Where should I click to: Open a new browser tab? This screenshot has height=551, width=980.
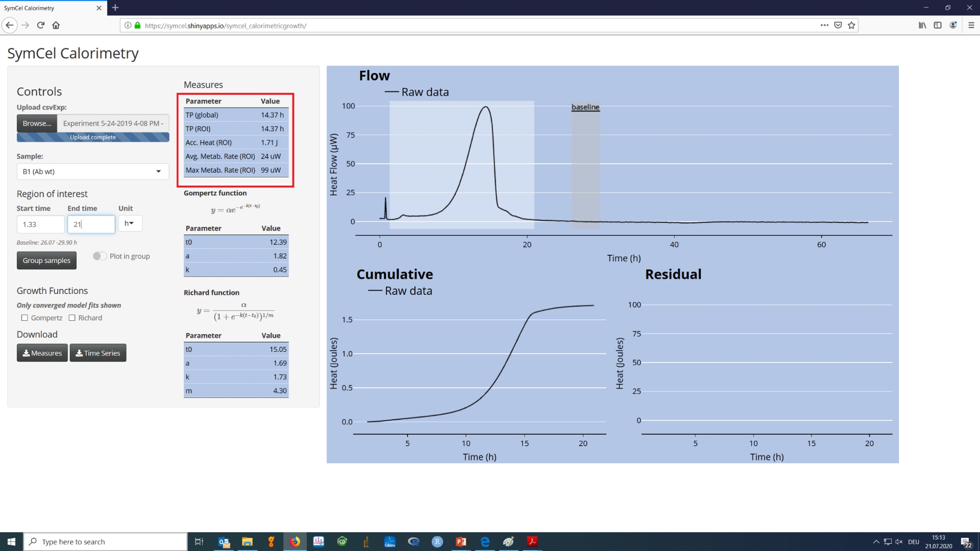[x=115, y=8]
